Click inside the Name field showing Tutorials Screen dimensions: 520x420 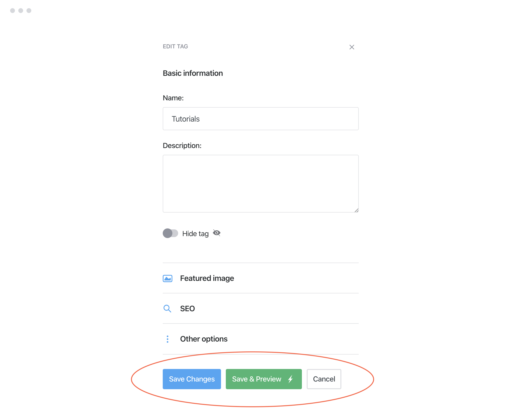[x=260, y=119]
